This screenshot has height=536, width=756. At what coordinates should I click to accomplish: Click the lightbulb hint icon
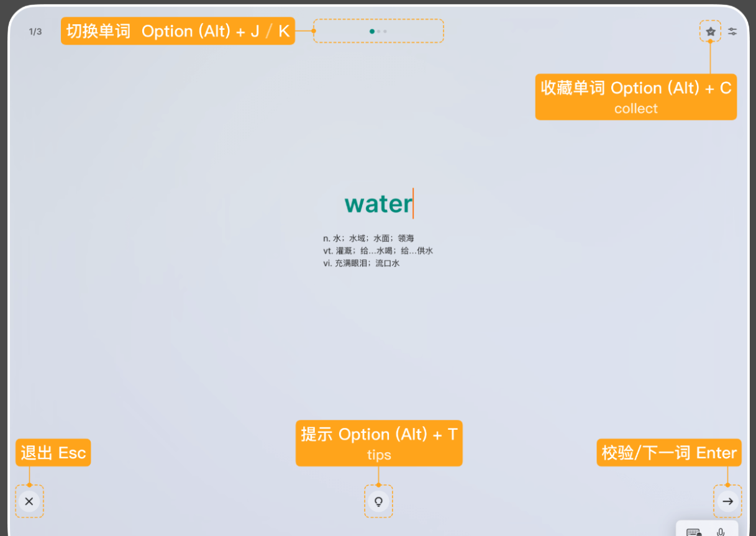point(378,501)
